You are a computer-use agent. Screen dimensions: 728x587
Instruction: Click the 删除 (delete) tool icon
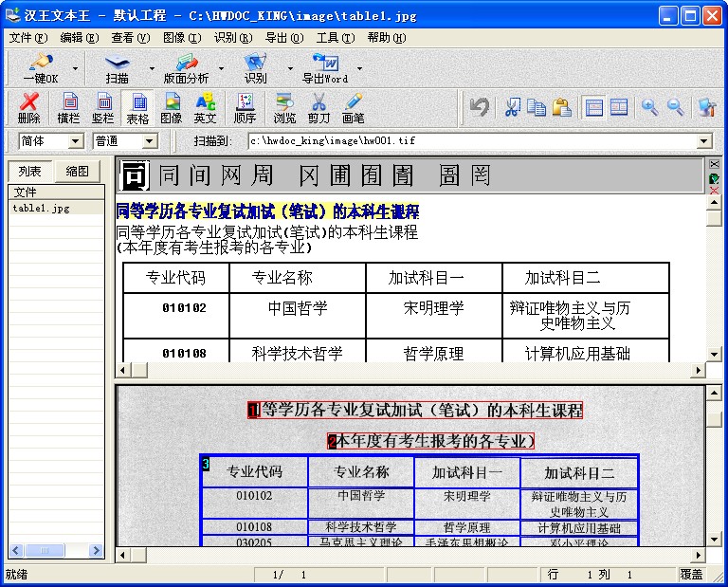(28, 108)
